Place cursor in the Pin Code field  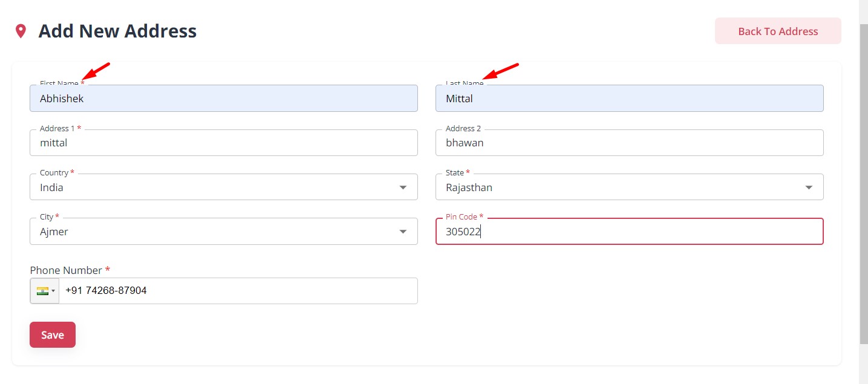(629, 232)
